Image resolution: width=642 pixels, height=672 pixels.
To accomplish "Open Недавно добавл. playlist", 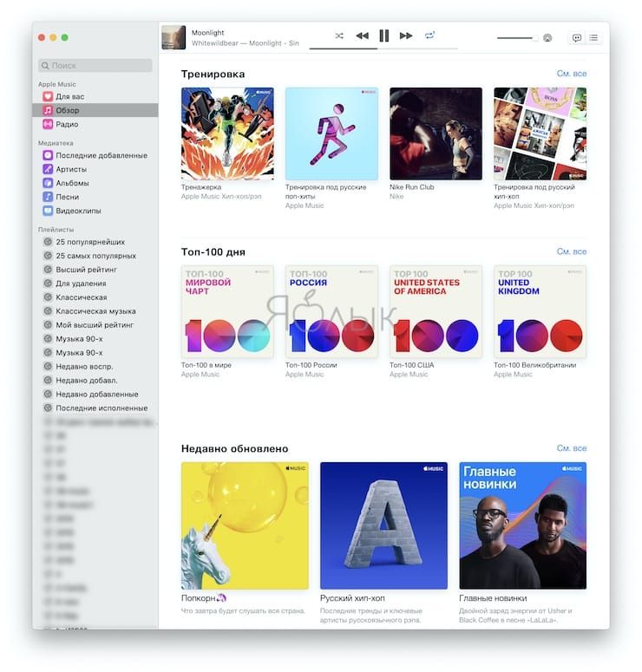I will pyautogui.click(x=95, y=380).
